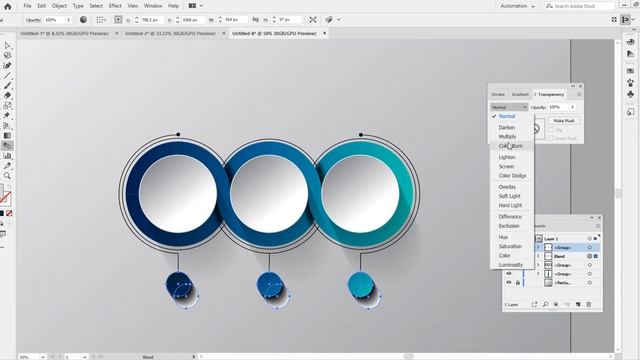Choose Screen blending mode
Screen dimensions: 640x360
[x=506, y=167]
